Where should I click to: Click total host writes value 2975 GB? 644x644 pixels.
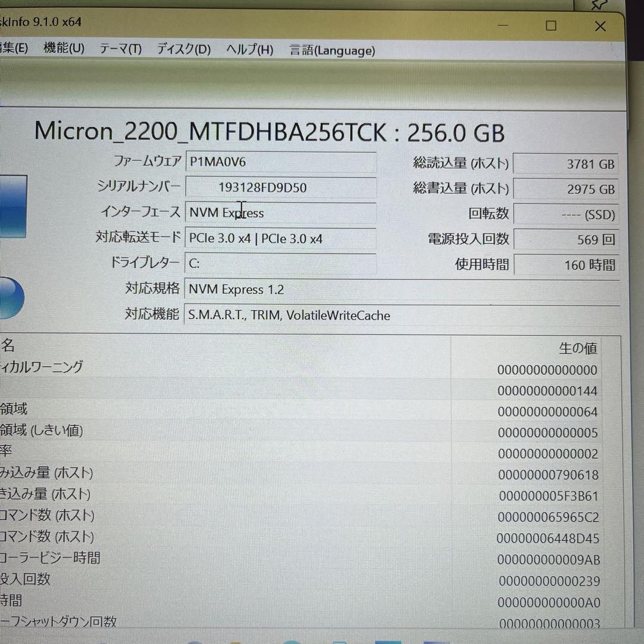(x=565, y=190)
